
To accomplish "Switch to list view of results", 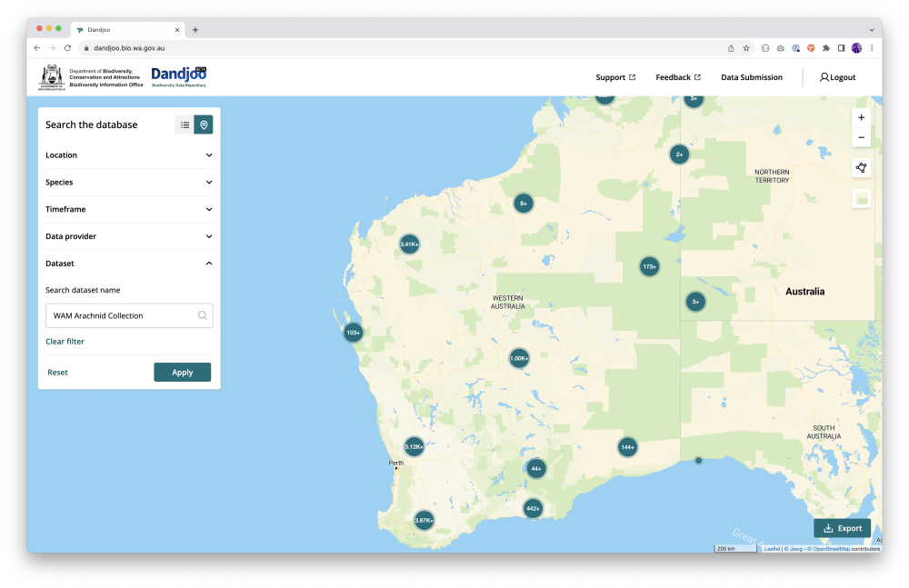I will pos(185,125).
